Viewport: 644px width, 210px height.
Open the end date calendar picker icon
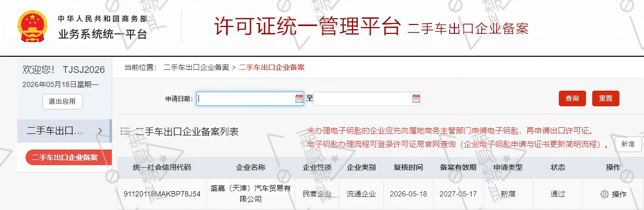(416, 98)
